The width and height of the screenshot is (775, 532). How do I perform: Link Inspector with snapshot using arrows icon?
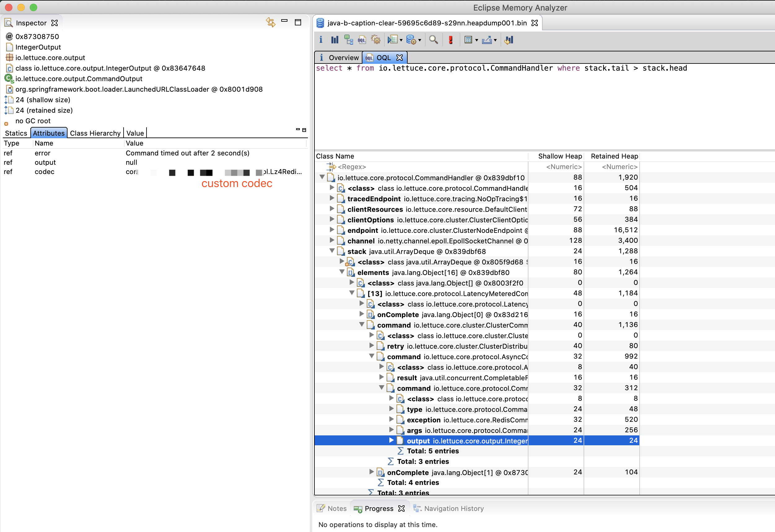click(271, 22)
